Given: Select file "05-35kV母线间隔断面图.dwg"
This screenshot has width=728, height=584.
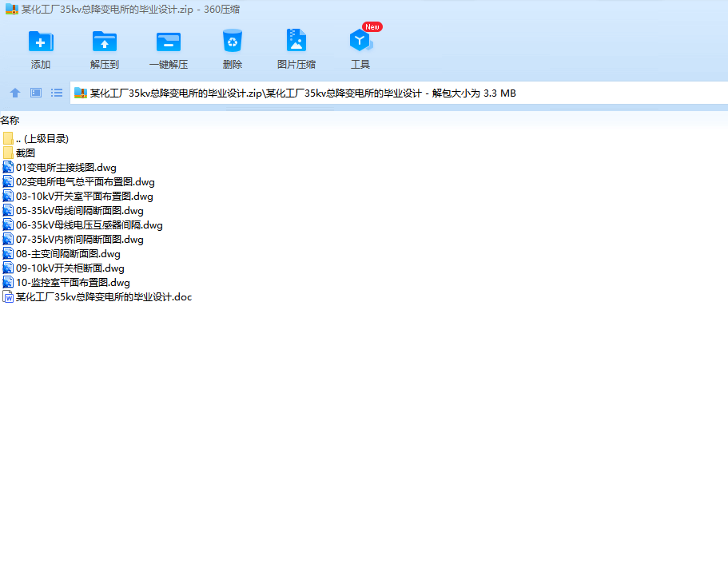Looking at the screenshot, I should (x=80, y=210).
